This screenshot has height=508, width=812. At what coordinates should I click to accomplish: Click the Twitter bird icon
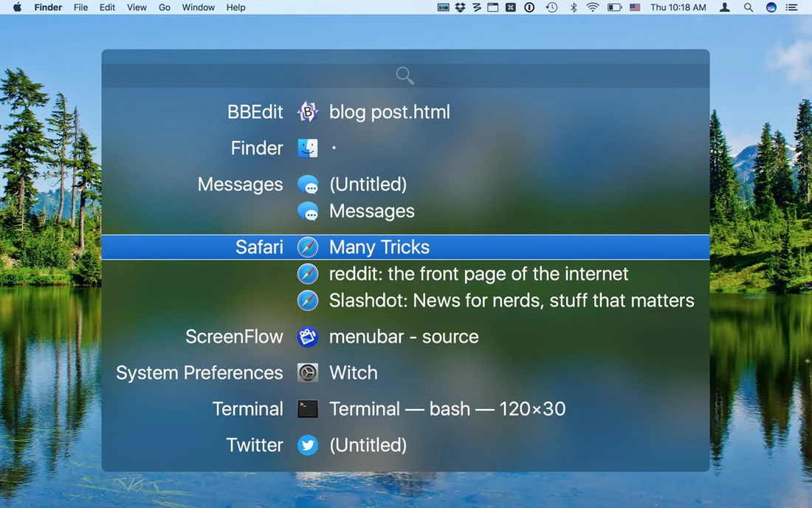tap(308, 445)
